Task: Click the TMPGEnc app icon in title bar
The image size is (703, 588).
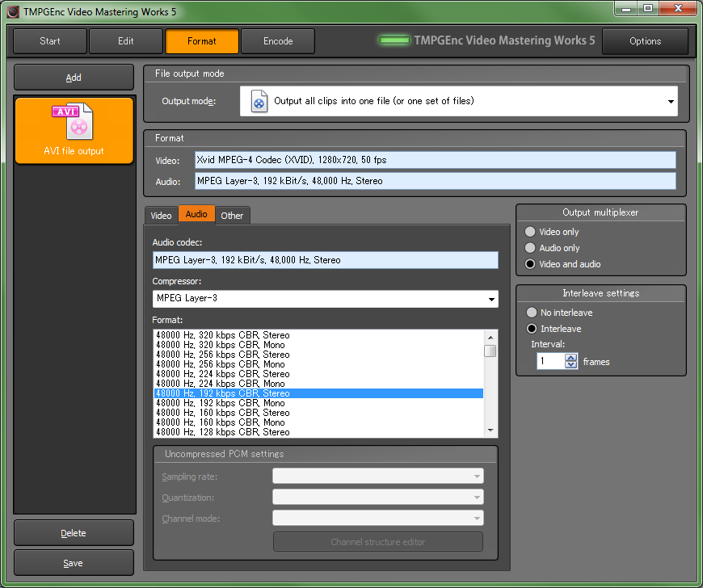Action: point(13,11)
